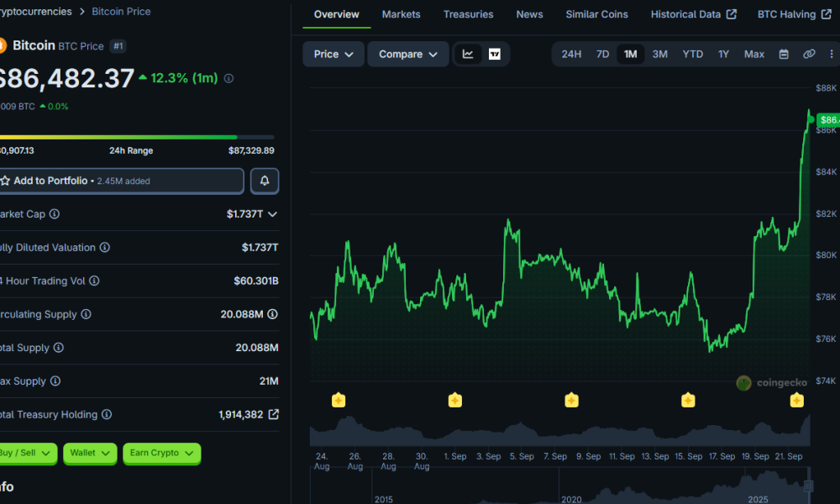Open chart more options menu
This screenshot has height=504, width=840.
(832, 54)
